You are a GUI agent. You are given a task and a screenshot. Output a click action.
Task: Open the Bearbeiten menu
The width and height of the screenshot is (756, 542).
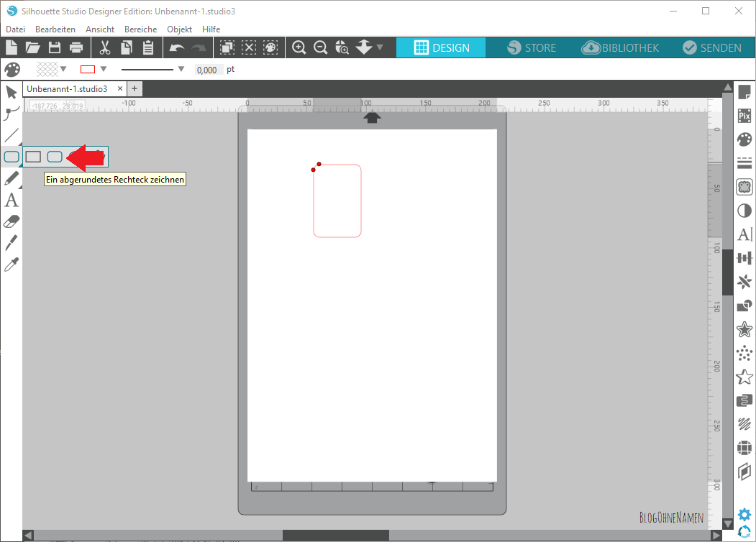click(x=55, y=29)
